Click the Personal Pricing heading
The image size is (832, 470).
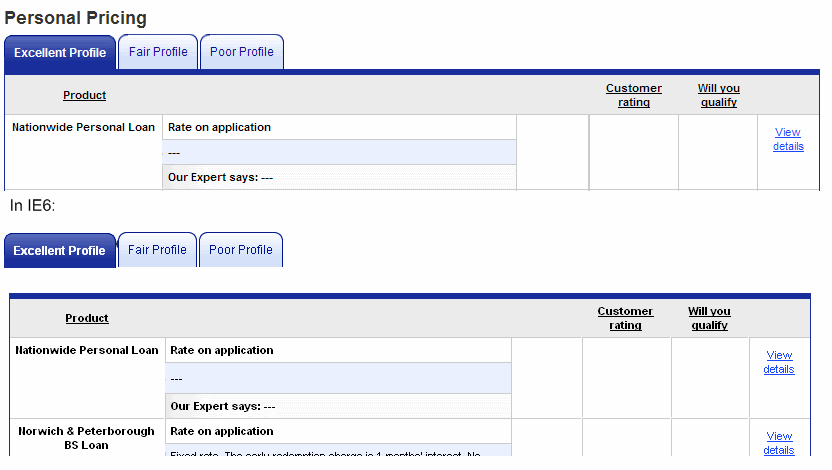[x=75, y=18]
